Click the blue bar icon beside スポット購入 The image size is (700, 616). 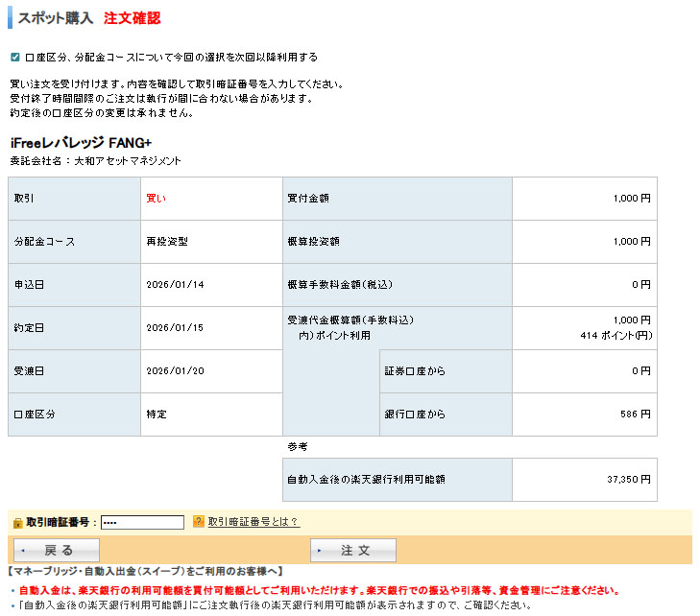pyautogui.click(x=10, y=18)
